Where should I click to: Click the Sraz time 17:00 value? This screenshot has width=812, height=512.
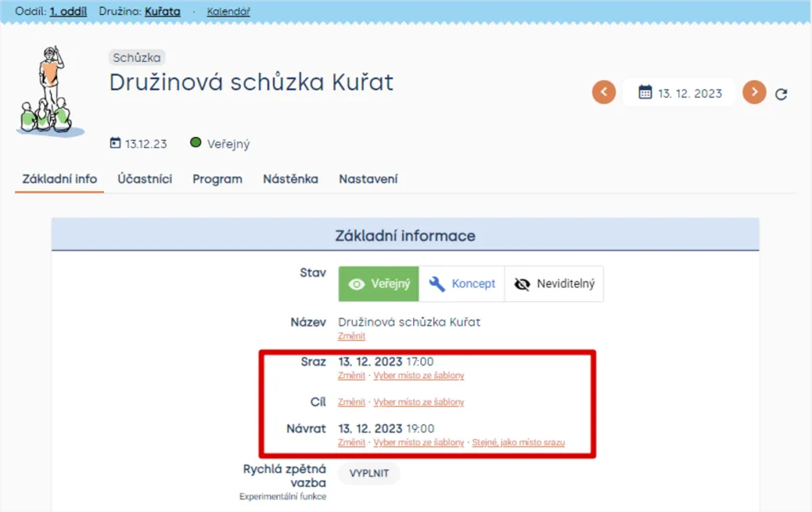[x=420, y=361]
